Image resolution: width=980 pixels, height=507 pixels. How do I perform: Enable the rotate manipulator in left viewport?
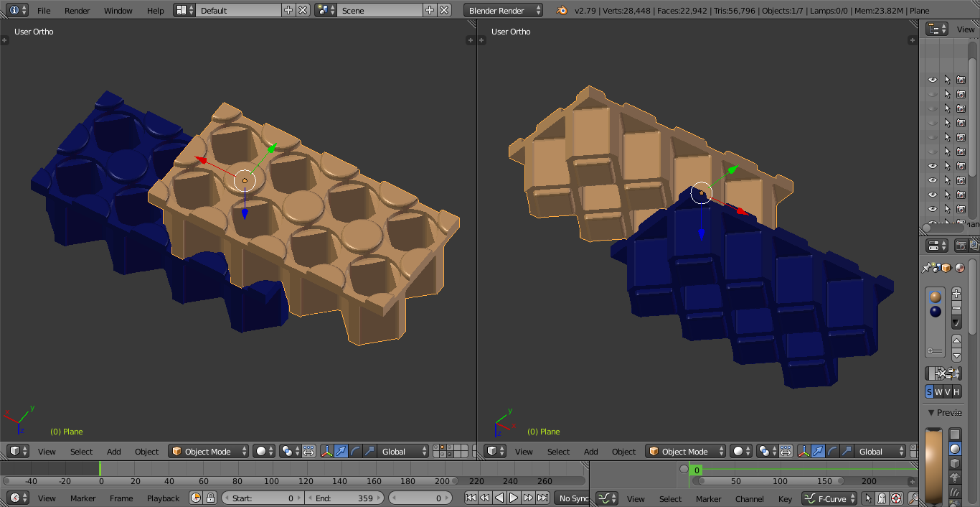(x=355, y=451)
